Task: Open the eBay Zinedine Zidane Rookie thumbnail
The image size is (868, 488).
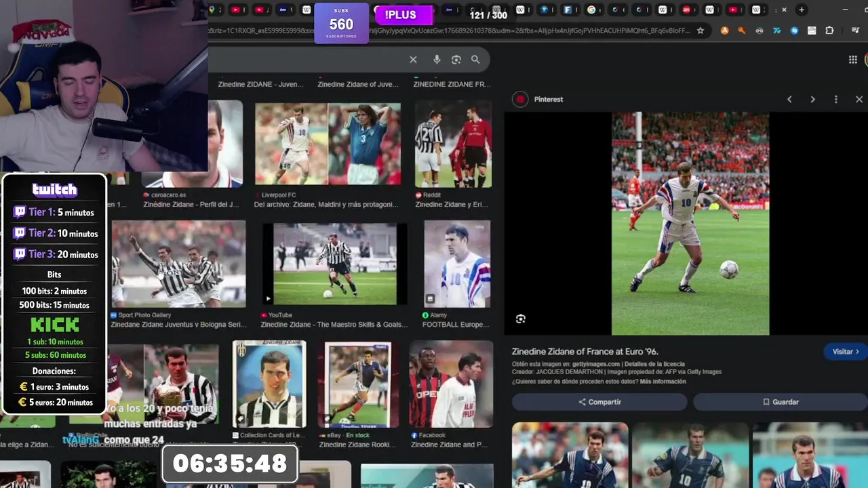Action: point(357,384)
